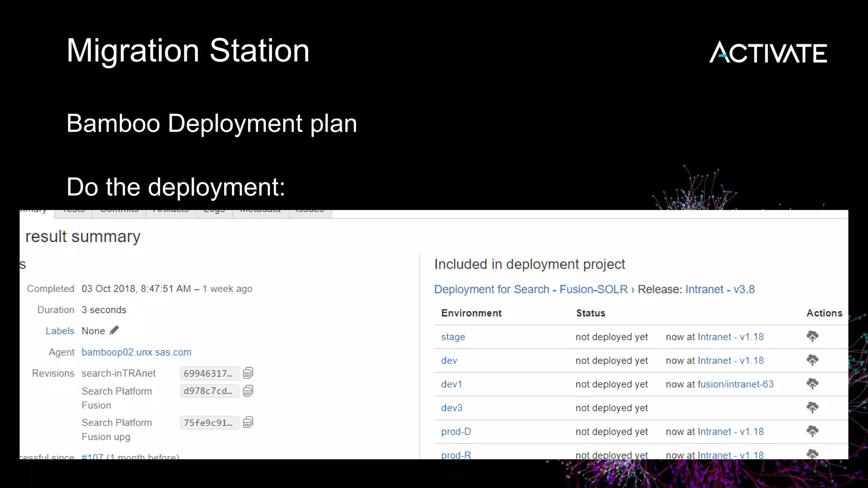The image size is (868, 488).
Task: Copy the search-inTRAnet revision 69946317 hash
Action: point(248,373)
